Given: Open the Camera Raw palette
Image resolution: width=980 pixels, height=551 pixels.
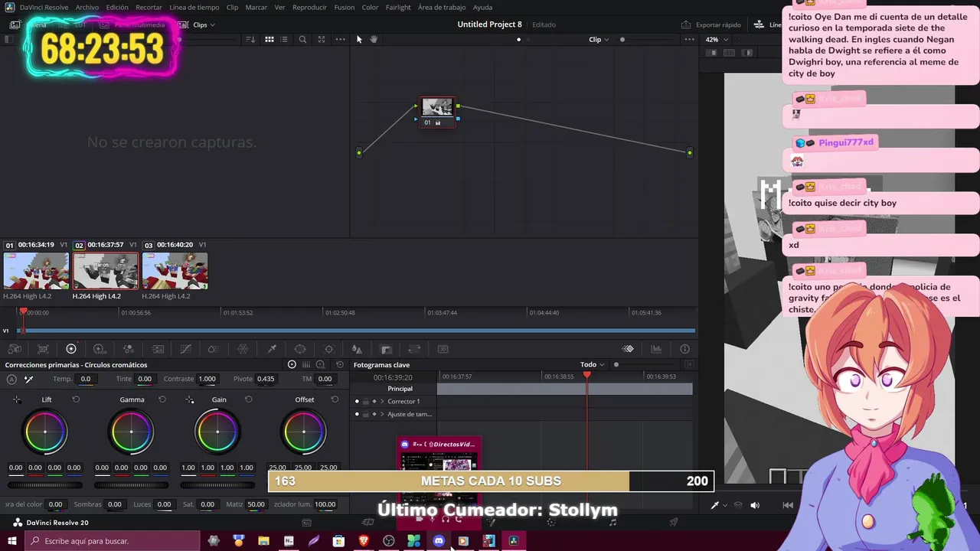Looking at the screenshot, I should click(x=15, y=349).
